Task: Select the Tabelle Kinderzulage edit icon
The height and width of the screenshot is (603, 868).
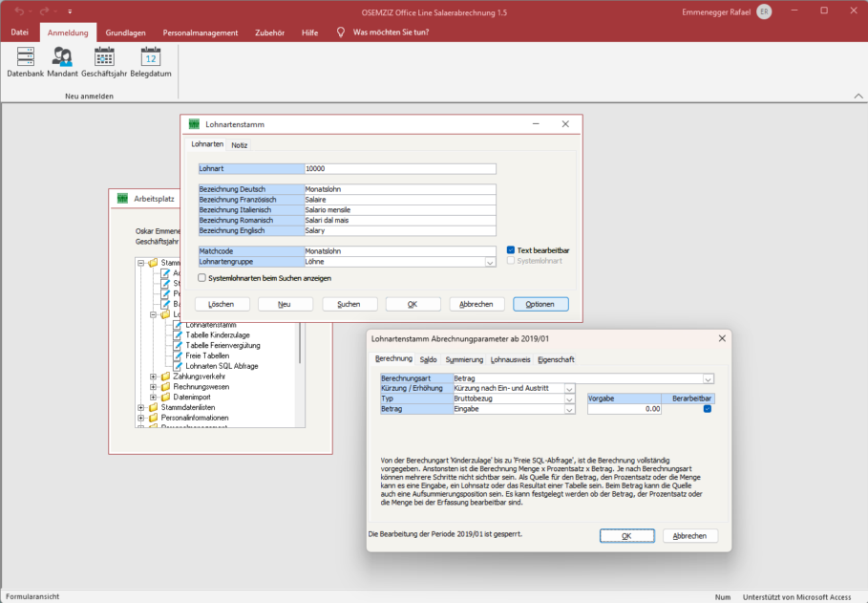Action: 179,335
